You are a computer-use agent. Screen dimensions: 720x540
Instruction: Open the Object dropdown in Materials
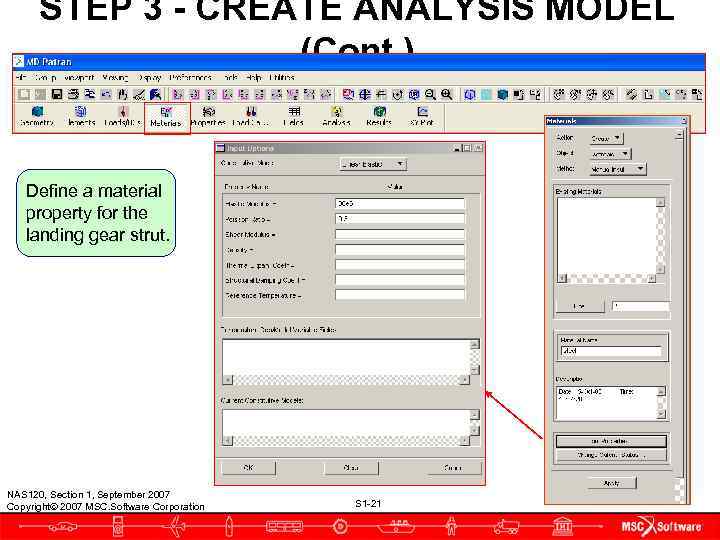610,154
